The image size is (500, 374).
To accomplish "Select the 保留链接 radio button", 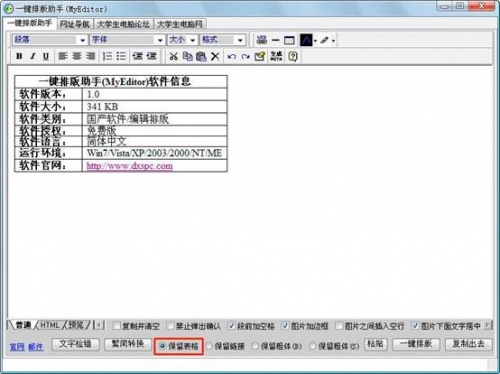I will tap(209, 346).
